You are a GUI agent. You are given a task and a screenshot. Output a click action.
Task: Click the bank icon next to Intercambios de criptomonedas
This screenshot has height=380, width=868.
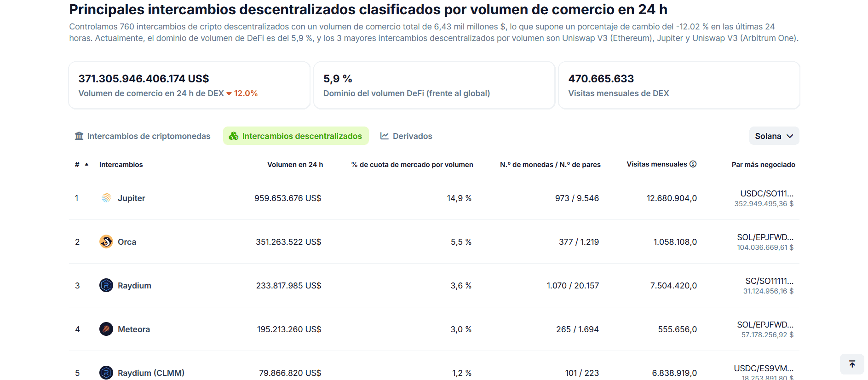[79, 136]
